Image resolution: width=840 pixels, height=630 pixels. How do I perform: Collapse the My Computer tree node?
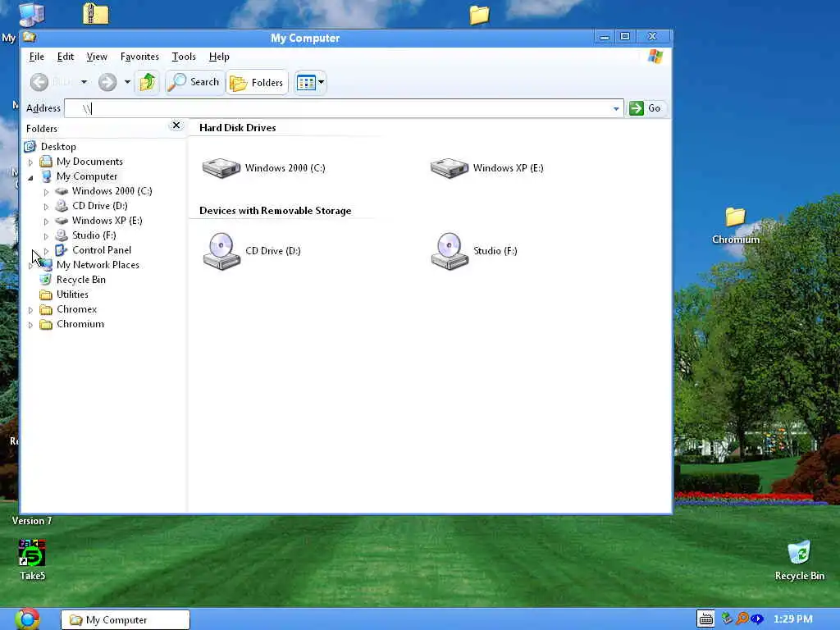(30, 177)
